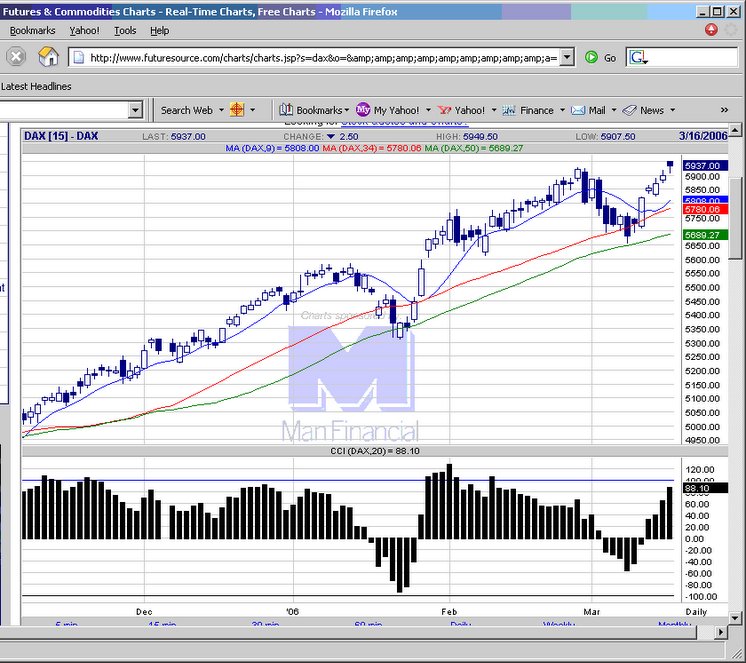Open the Help menu
Screen dimensions: 746x663
[x=159, y=30]
